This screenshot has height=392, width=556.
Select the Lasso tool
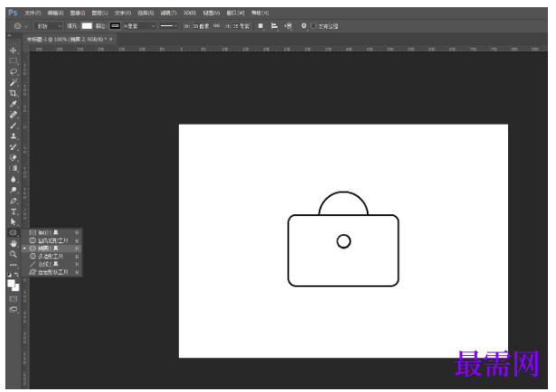tap(14, 72)
